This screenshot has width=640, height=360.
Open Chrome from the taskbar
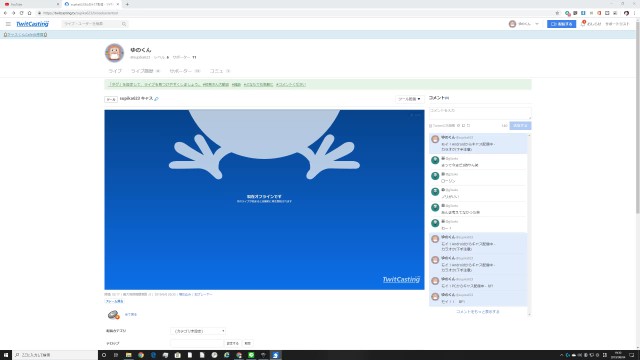pyautogui.click(x=141, y=355)
